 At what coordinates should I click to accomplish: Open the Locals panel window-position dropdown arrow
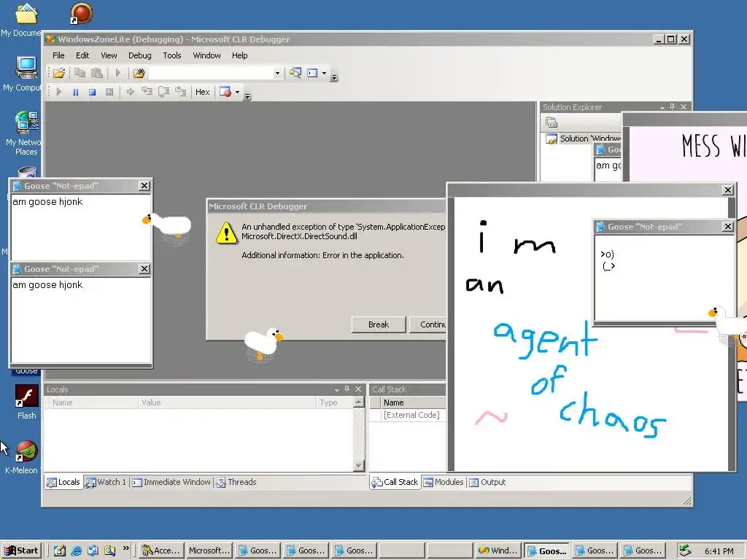337,389
